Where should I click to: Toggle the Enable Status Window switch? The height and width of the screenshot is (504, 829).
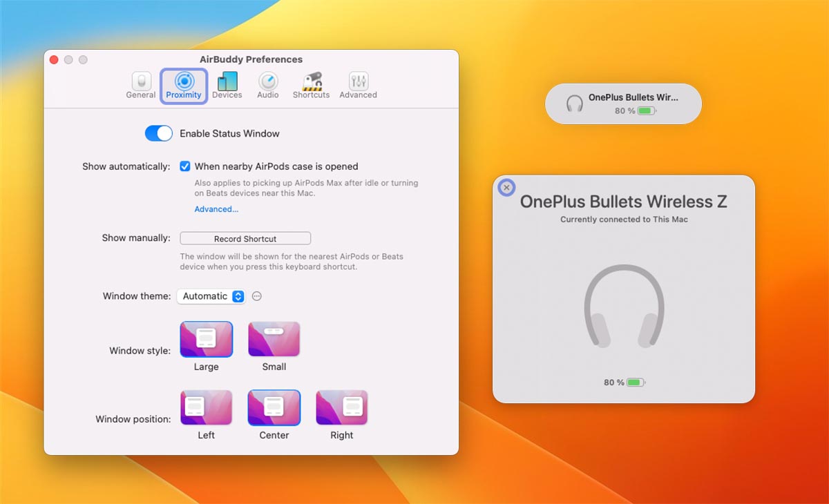pos(159,133)
